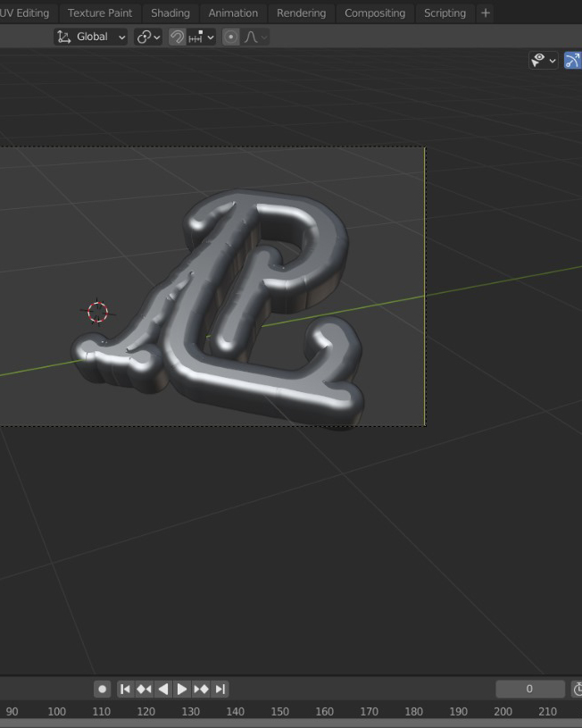Open the Texture Paint workspace tab
The image size is (582, 728).
pyautogui.click(x=100, y=13)
